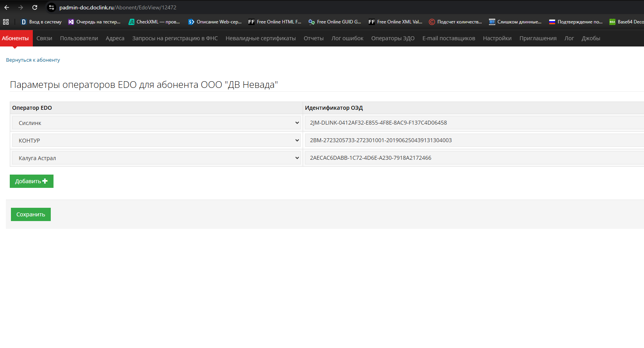Screen dimensions: 644x348
Task: Click the 2AECAC6DABB identifier field
Action: tap(475, 158)
